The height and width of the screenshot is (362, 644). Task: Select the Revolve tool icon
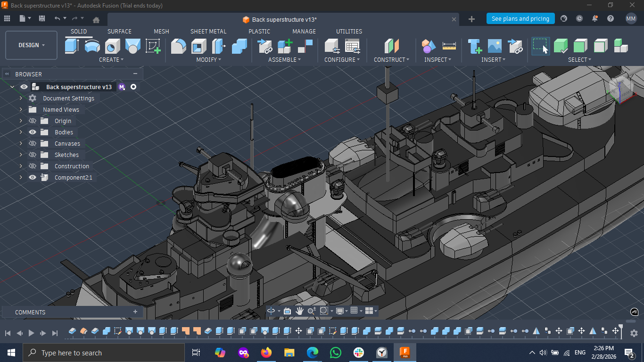[x=92, y=46]
